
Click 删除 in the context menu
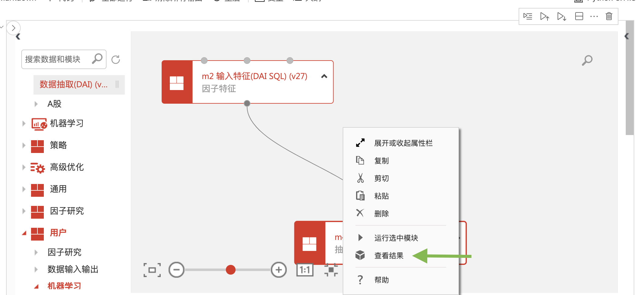[381, 213]
